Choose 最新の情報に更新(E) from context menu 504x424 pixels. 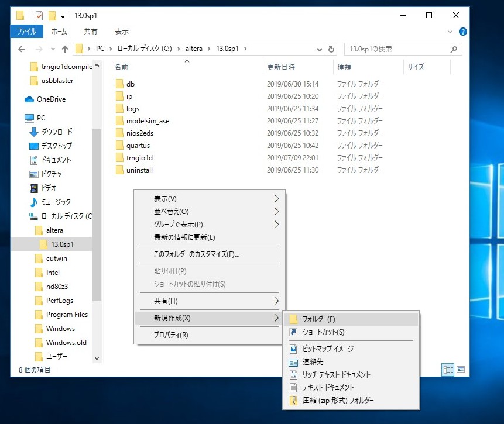[x=210, y=237]
